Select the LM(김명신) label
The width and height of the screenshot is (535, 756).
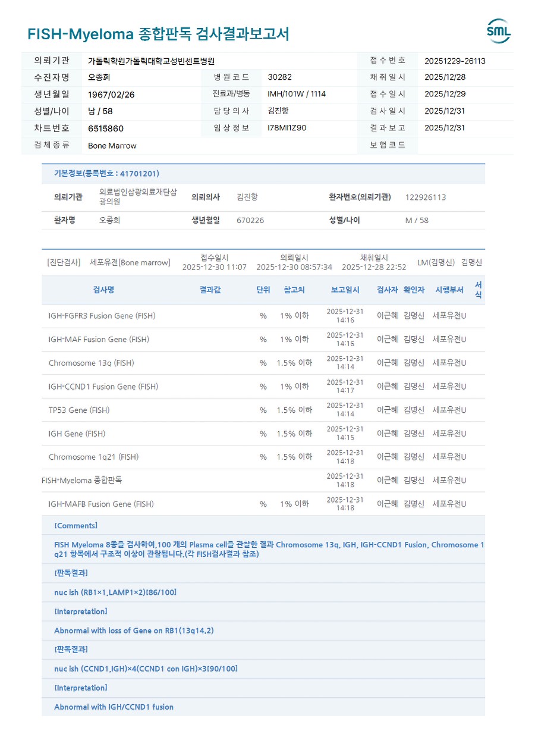pos(436,262)
